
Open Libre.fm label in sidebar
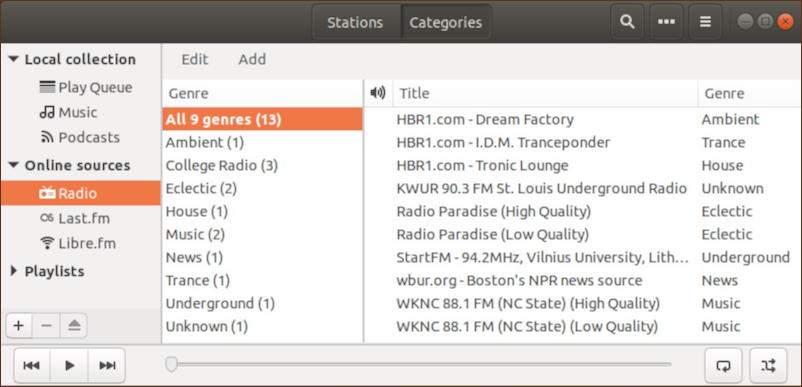pyautogui.click(x=87, y=243)
